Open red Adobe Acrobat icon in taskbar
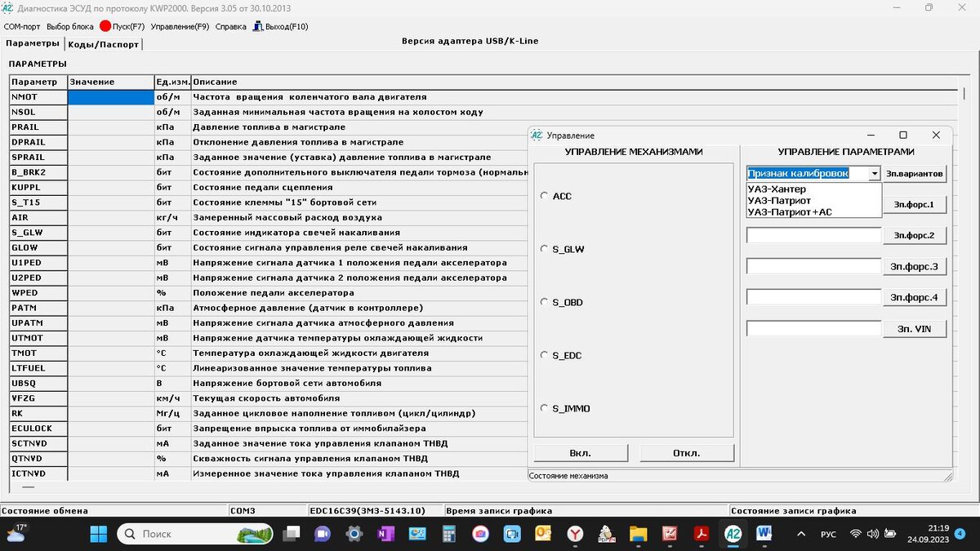 tap(702, 534)
